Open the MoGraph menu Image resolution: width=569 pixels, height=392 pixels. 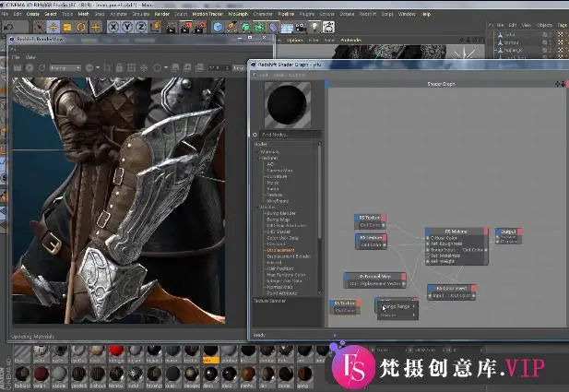238,14
